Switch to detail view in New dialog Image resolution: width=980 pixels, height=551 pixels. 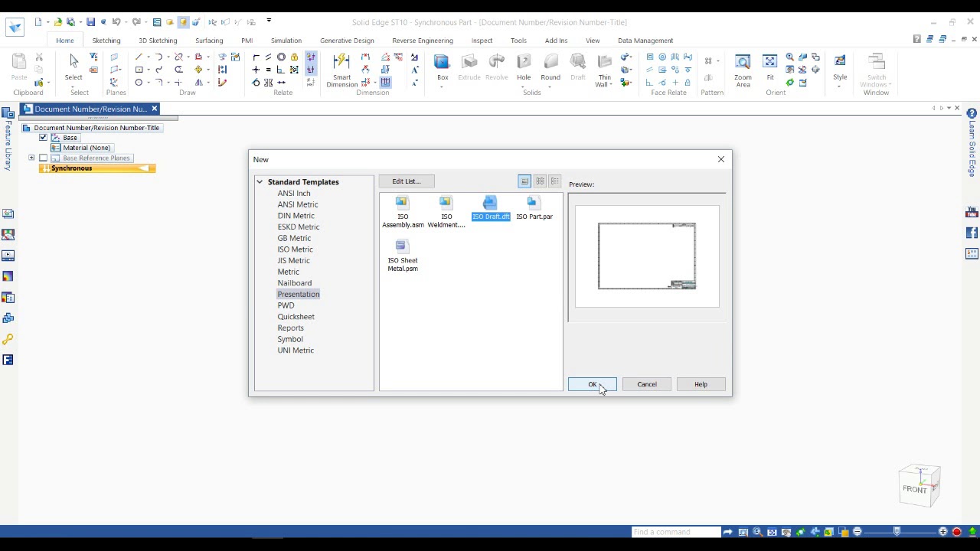[x=555, y=181]
